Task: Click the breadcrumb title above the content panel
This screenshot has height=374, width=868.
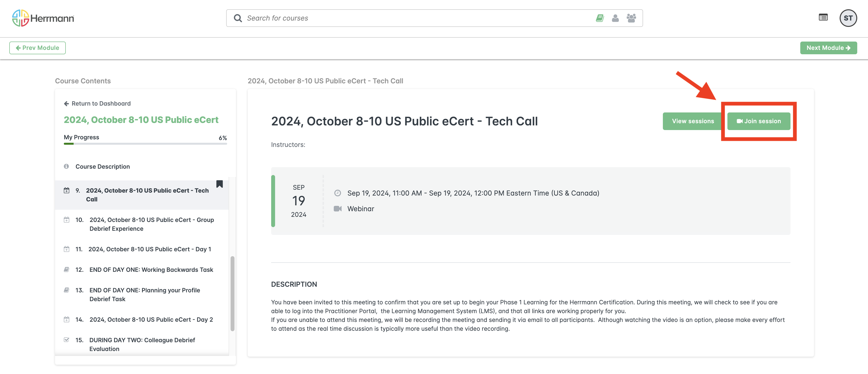Action: (x=325, y=81)
